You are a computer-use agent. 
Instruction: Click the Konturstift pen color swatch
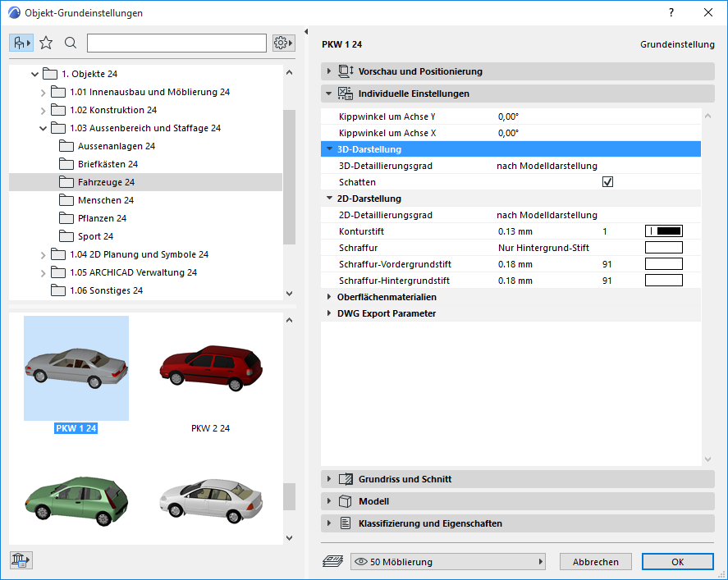coord(664,231)
